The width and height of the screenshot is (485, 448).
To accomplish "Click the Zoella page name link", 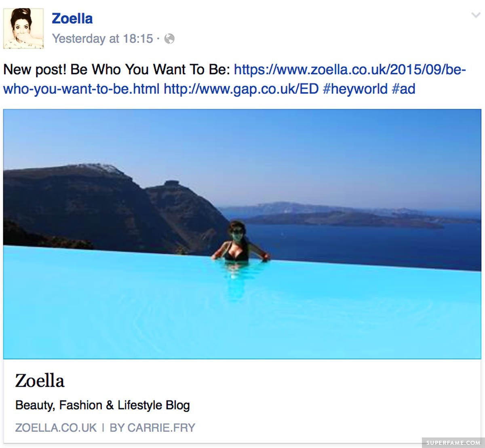I will tap(72, 19).
